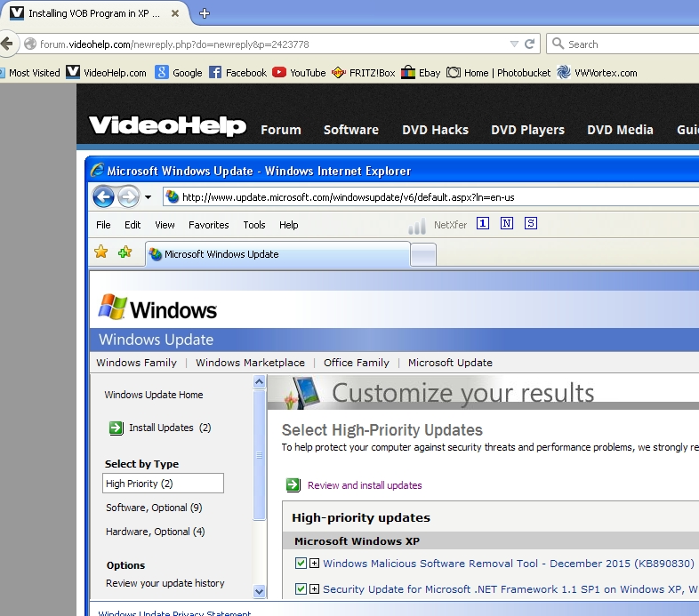The height and width of the screenshot is (616, 699).
Task: Click the Install Updates green arrow icon
Action: [116, 428]
